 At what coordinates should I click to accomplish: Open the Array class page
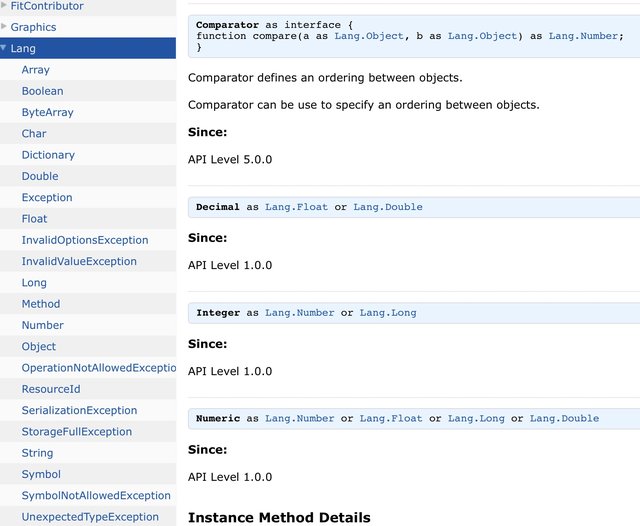[36, 70]
